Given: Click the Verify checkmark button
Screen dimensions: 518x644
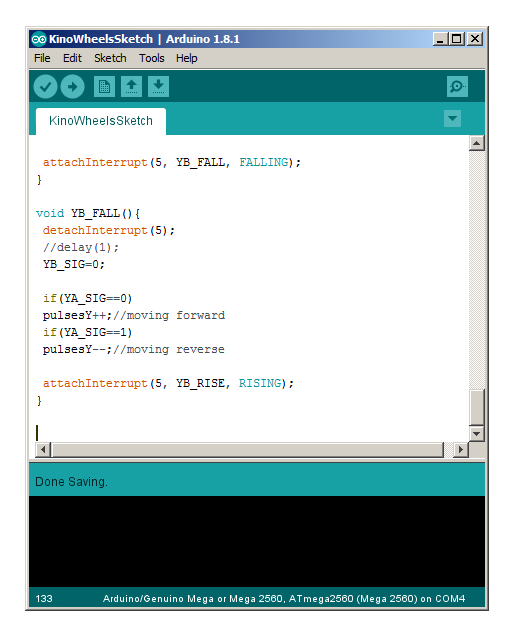Looking at the screenshot, I should coord(45,87).
